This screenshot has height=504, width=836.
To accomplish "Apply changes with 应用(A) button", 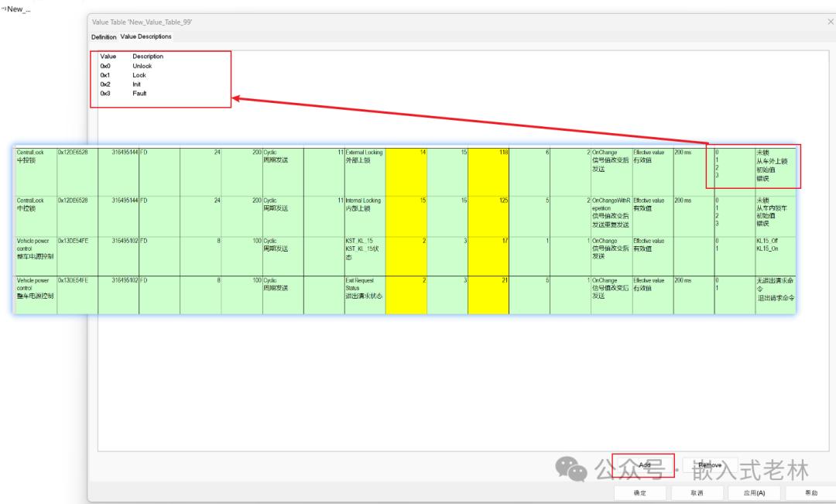I will [x=754, y=493].
